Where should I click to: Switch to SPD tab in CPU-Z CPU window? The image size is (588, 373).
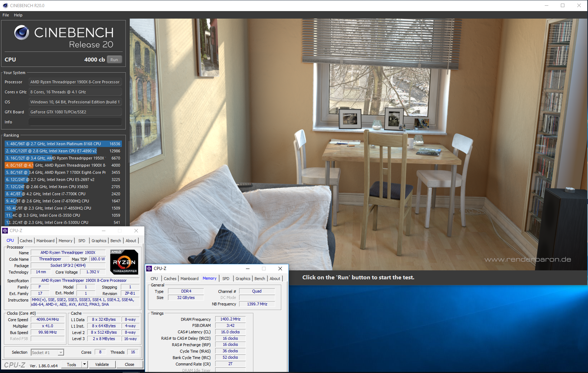click(82, 241)
